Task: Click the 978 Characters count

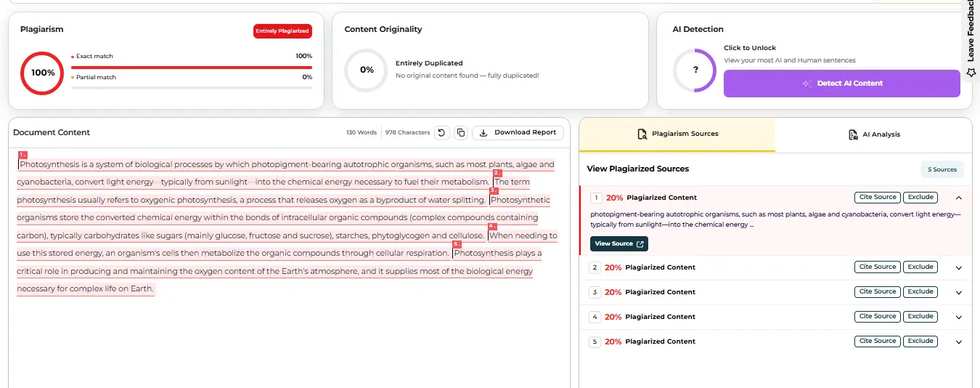Action: click(x=407, y=133)
